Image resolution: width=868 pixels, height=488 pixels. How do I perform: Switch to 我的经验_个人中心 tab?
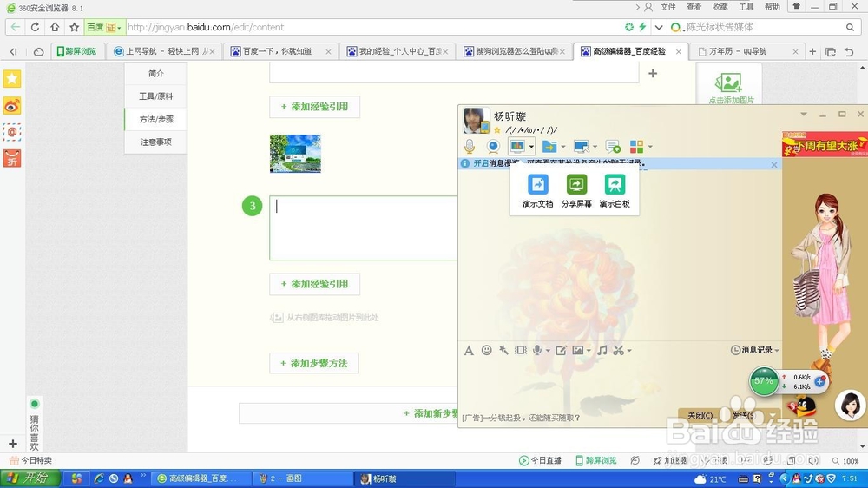point(397,51)
